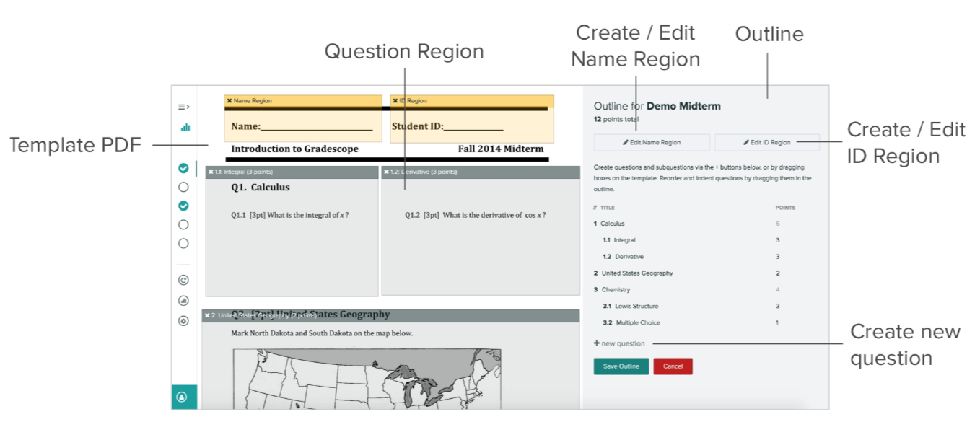This screenshot has width=980, height=422.
Task: Click the account avatar icon at sidebar bottom
Action: tap(182, 397)
